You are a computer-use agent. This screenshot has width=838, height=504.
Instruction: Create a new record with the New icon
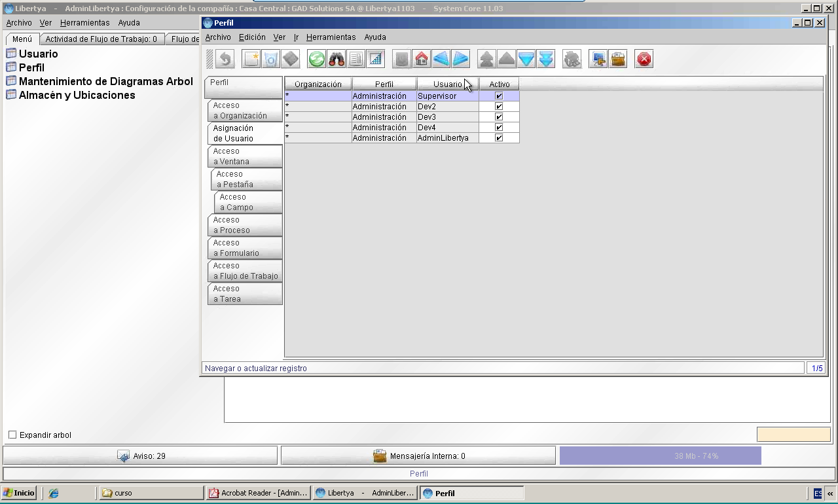pos(251,60)
